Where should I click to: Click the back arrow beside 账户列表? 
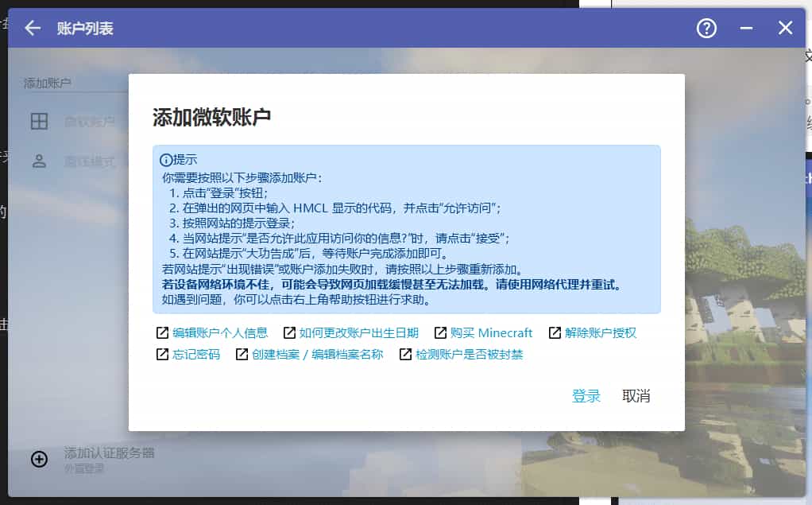tap(33, 29)
